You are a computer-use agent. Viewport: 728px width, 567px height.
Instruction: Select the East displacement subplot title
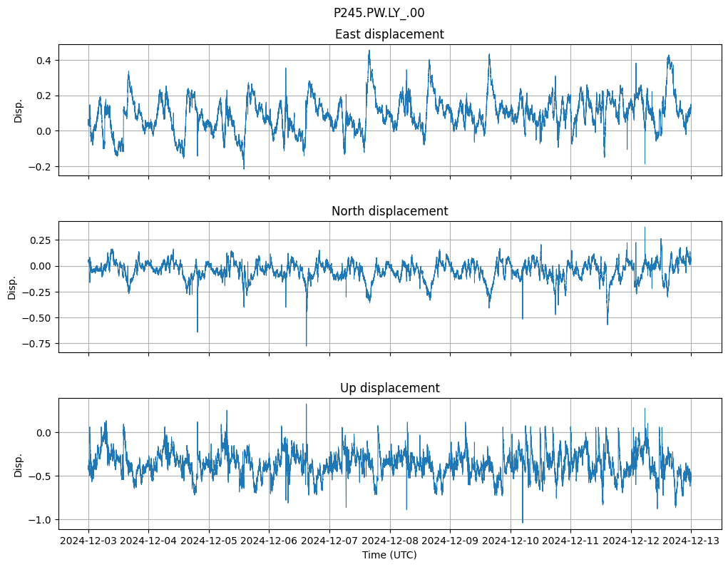389,34
